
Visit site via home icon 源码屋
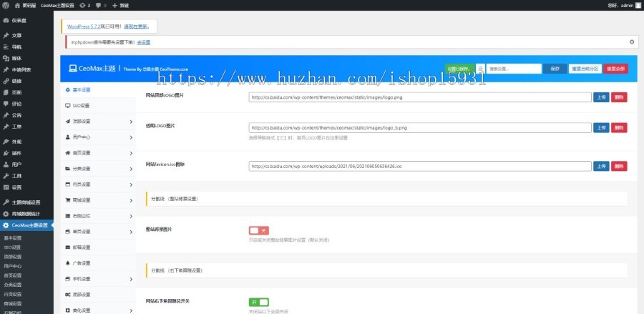24,5
